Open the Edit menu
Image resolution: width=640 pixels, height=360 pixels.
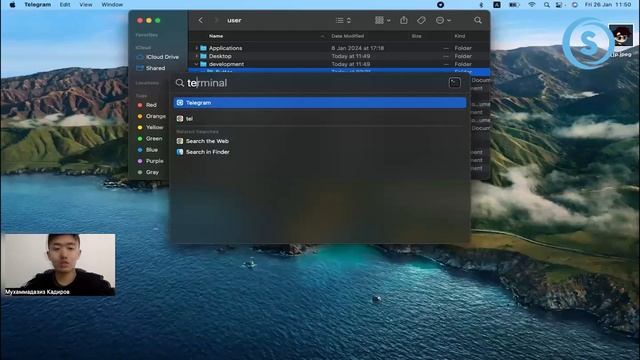[x=65, y=4]
